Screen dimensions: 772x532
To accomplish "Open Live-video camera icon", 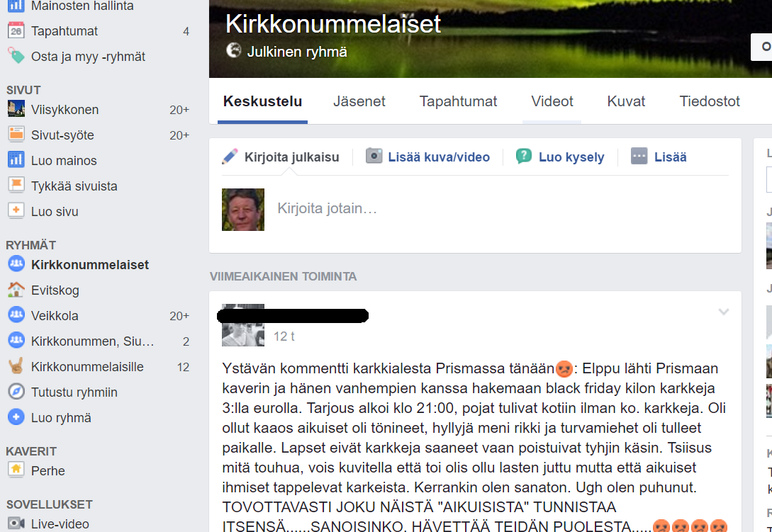I will [16, 523].
